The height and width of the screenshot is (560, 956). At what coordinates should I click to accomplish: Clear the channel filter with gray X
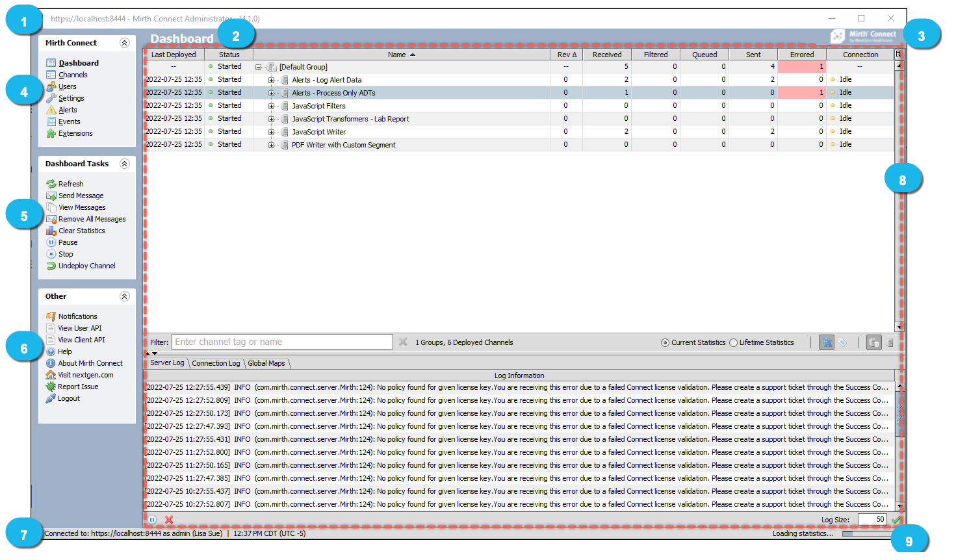click(x=403, y=342)
